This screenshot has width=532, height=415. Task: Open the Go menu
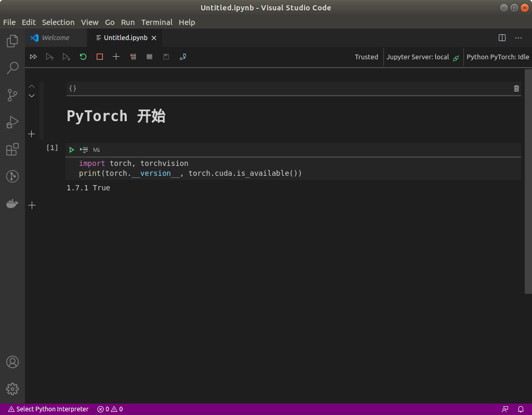[110, 22]
